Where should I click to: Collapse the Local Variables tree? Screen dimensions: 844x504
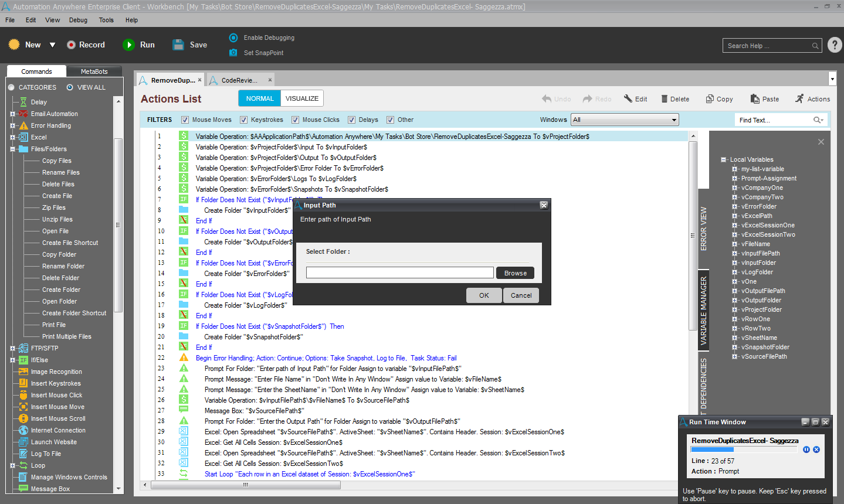(724, 159)
